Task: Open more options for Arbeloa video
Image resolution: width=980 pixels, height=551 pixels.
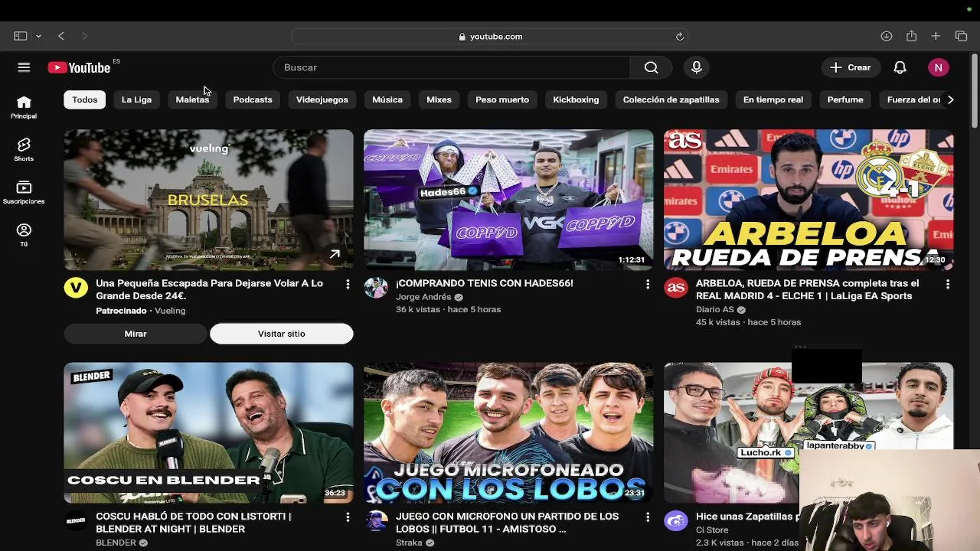Action: click(x=948, y=284)
